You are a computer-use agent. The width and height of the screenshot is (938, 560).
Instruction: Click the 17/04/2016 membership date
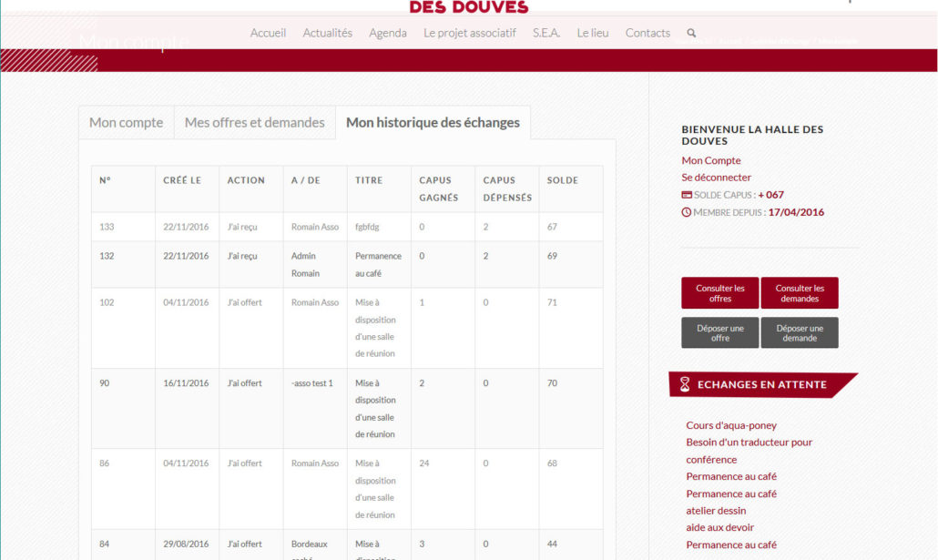796,212
